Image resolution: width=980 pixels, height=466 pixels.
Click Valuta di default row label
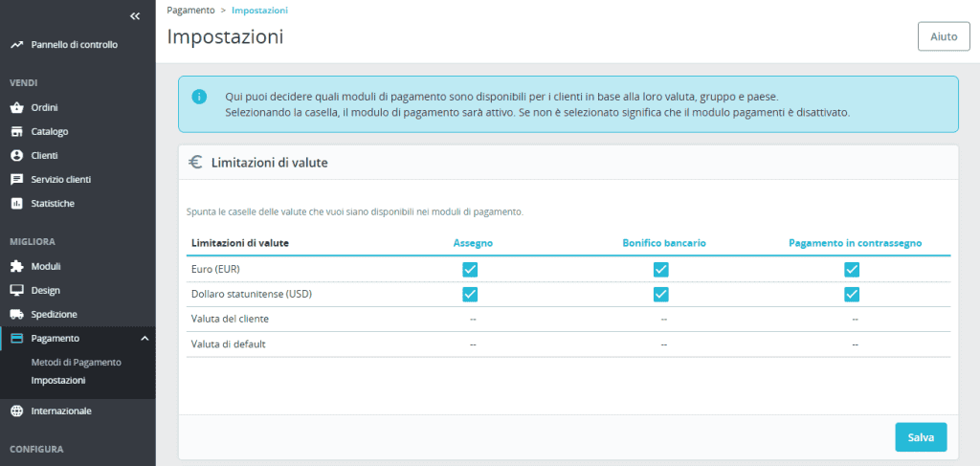point(229,344)
